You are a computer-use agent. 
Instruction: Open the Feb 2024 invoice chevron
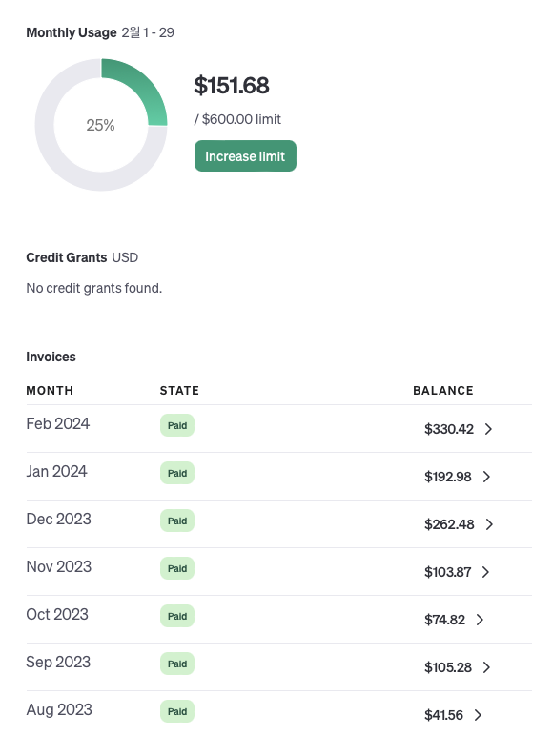click(x=488, y=429)
